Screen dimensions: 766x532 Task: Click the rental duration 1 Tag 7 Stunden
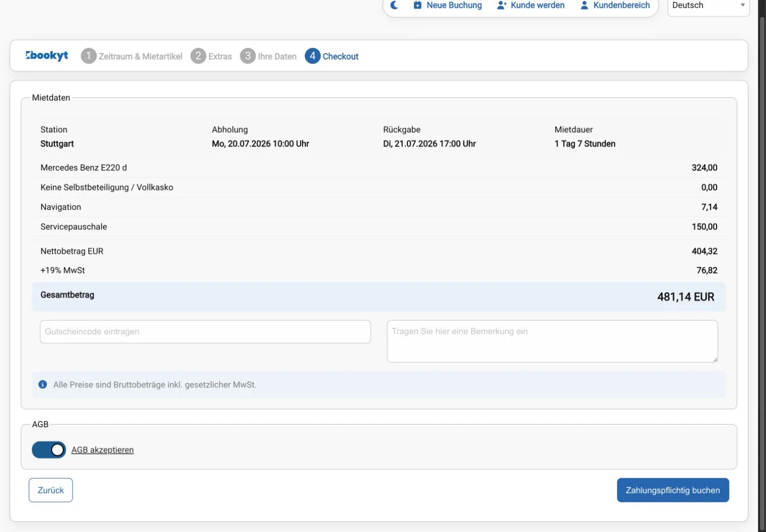click(x=585, y=143)
